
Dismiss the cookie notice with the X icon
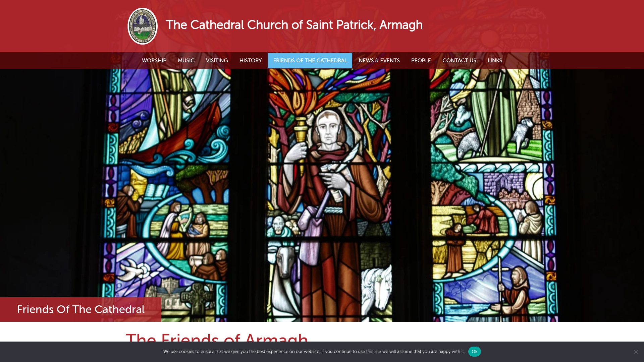(x=636, y=352)
